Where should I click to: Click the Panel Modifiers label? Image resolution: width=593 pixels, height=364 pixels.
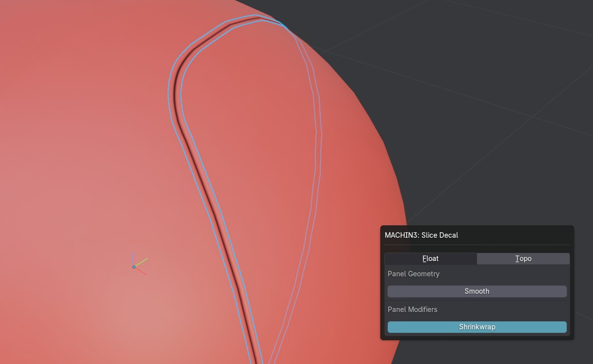(413, 310)
